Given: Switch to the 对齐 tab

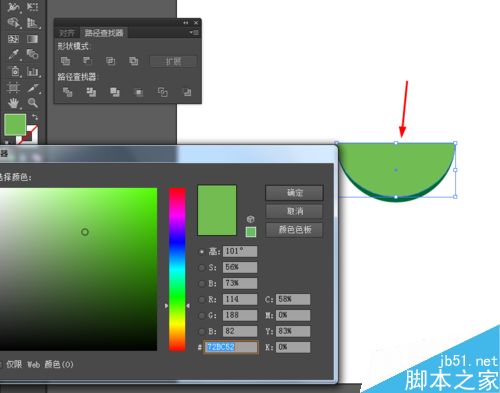Looking at the screenshot, I should pos(67,33).
